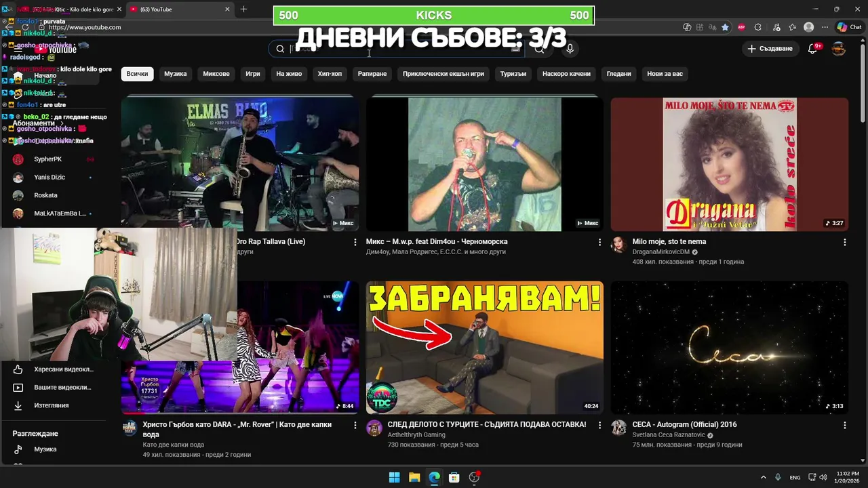Open the Copilot Chat button
The width and height of the screenshot is (868, 488).
point(849,27)
